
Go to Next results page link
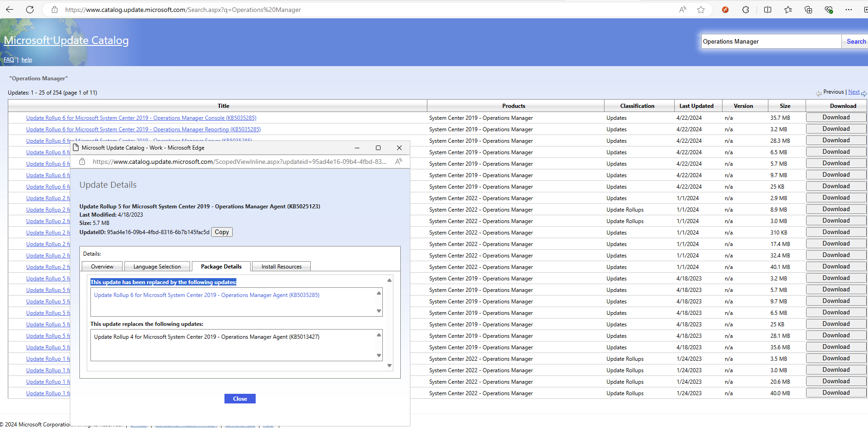click(x=854, y=92)
